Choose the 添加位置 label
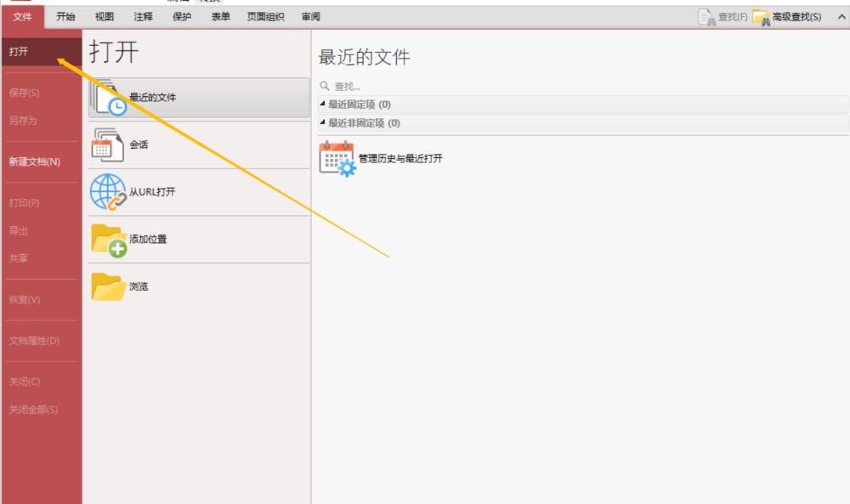This screenshot has height=504, width=850. [148, 239]
